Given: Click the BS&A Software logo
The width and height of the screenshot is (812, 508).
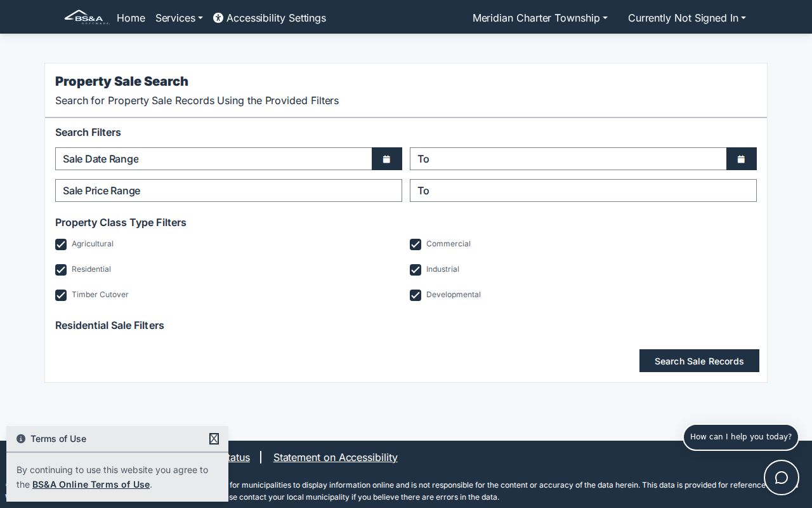Looking at the screenshot, I should (87, 17).
